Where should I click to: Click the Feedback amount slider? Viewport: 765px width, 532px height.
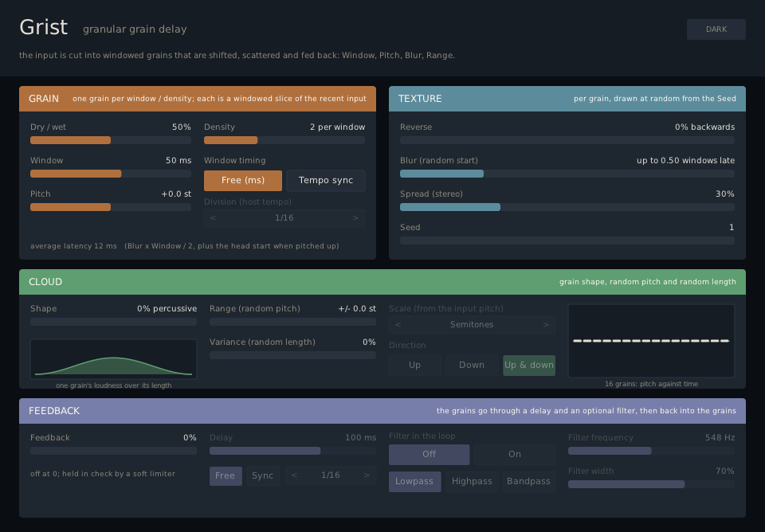(114, 451)
